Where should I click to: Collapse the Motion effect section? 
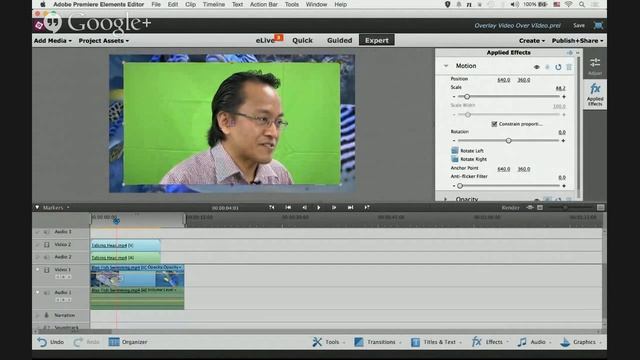[x=446, y=66]
